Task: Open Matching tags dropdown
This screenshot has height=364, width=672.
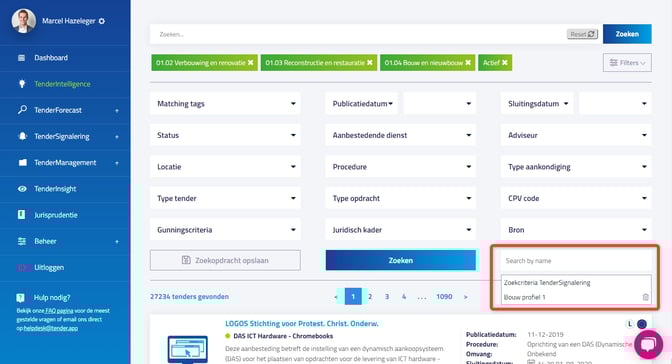Action: point(225,103)
